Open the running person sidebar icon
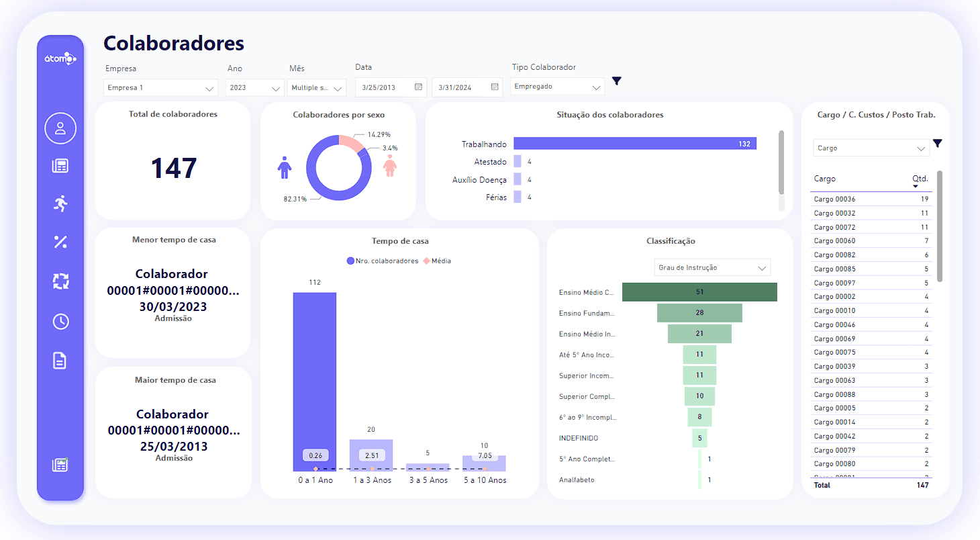 [x=60, y=204]
